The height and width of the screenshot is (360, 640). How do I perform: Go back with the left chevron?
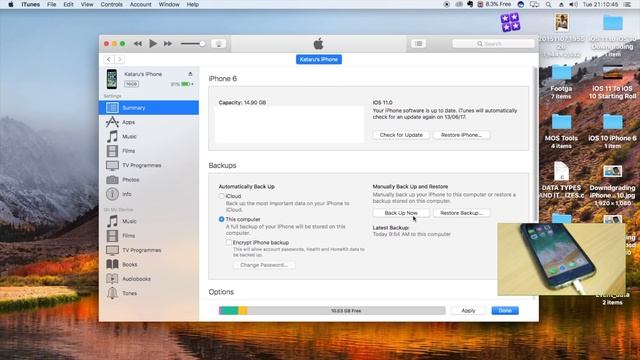click(109, 60)
